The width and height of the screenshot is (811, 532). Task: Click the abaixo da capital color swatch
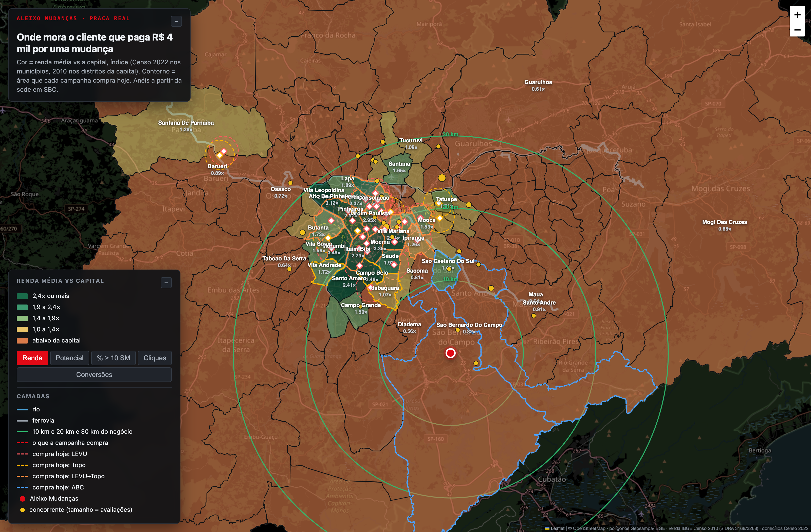tap(22, 340)
